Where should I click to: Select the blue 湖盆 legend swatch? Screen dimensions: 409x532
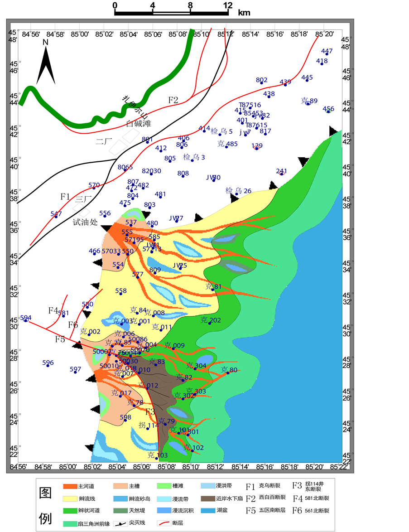click(207, 510)
